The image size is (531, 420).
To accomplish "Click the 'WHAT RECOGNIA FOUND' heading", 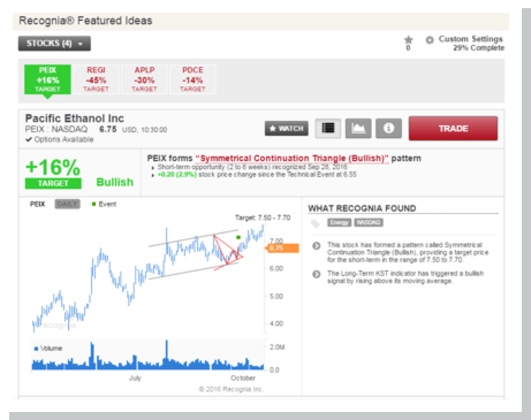I will coord(362,208).
